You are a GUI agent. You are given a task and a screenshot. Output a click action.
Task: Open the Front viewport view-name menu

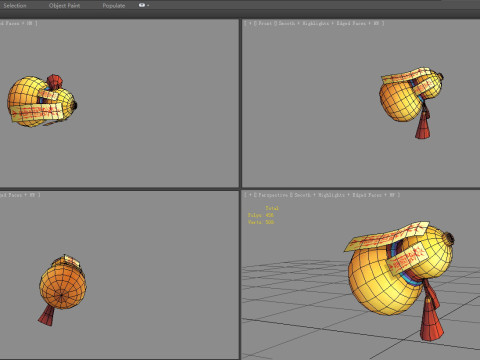265,23
